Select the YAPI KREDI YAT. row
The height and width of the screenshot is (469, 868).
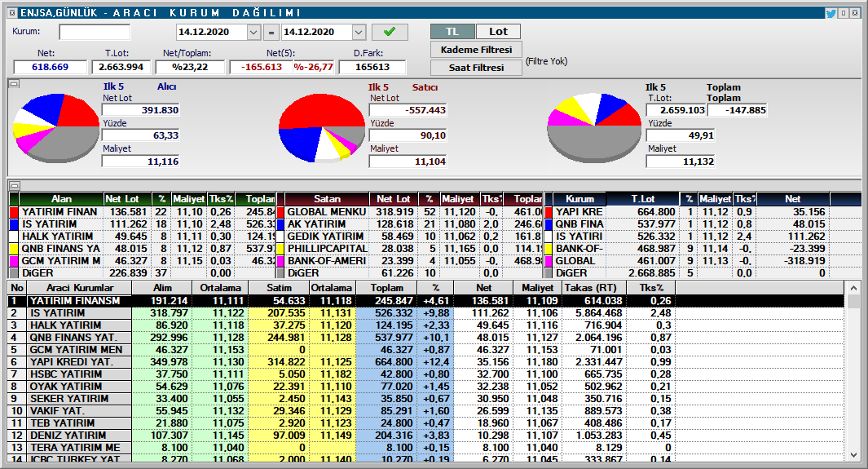(426, 361)
